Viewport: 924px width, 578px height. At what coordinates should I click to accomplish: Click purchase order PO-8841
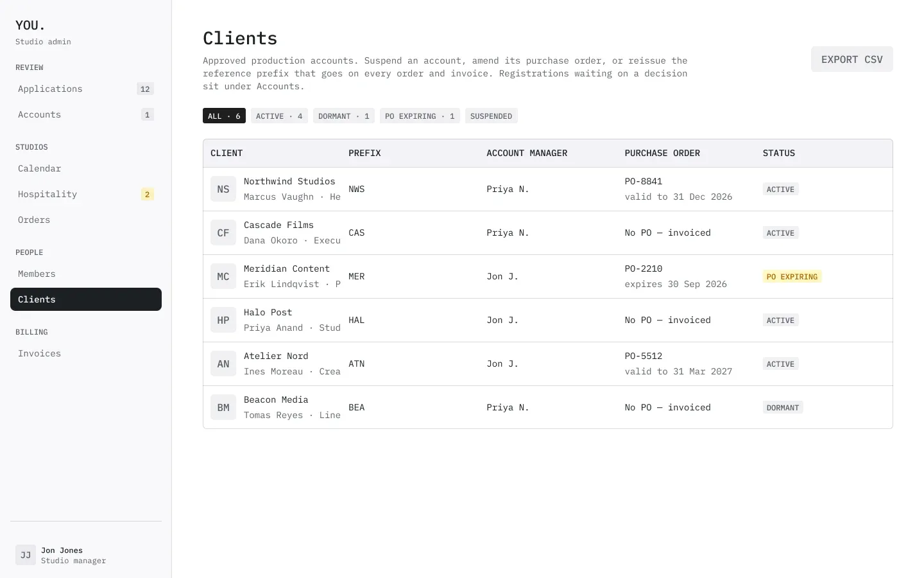pos(644,182)
